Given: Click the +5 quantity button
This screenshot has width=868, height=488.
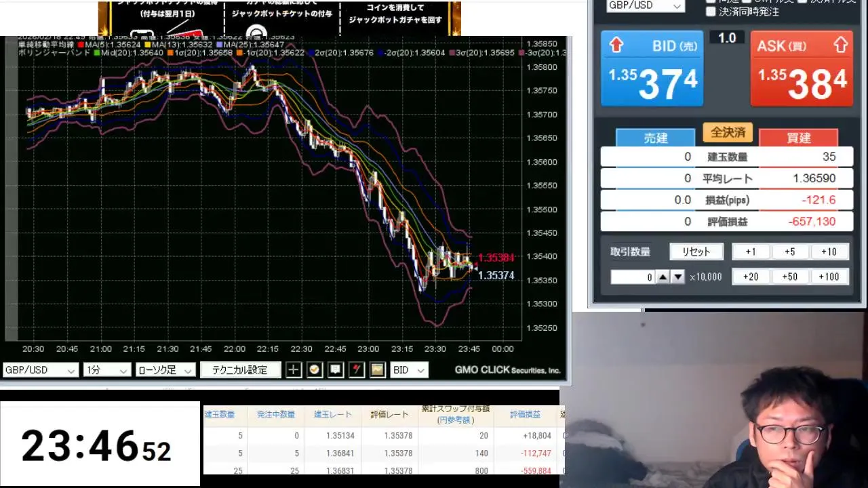Looking at the screenshot, I should coord(790,251).
